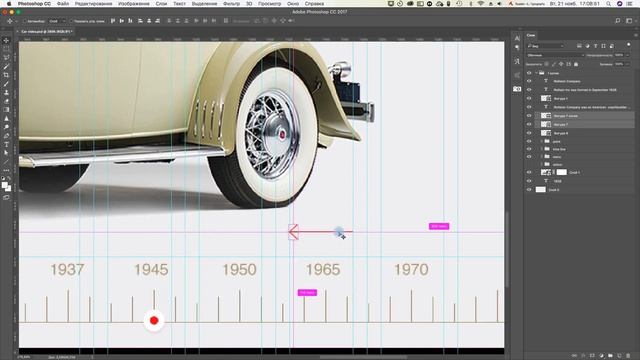Expand the 'point' group
Screen dimensions: 640x360
[542, 141]
